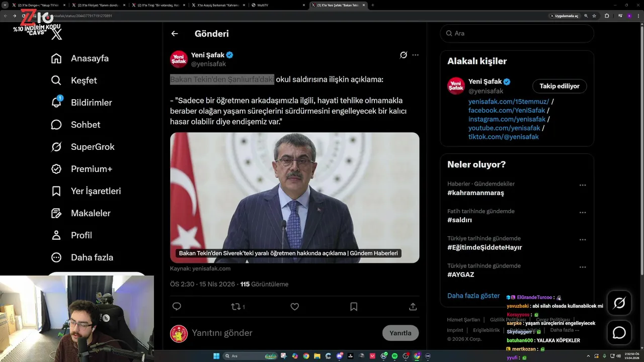Click the back arrow next to Gönderi
The image size is (644, 362).
(x=175, y=34)
